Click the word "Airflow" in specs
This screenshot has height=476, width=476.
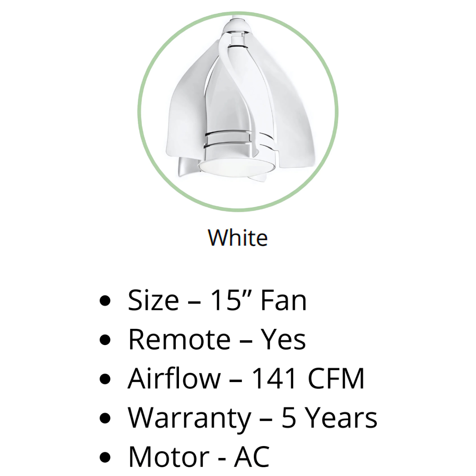174,378
